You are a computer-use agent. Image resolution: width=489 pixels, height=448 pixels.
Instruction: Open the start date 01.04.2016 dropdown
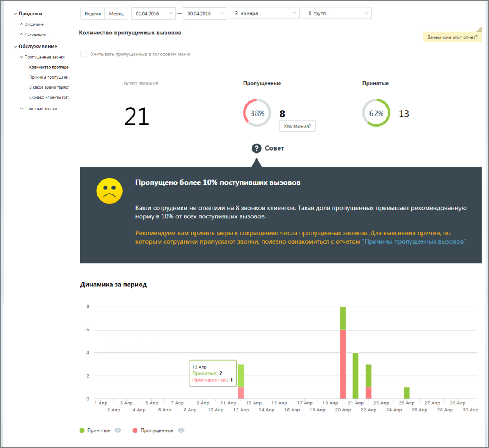coord(153,13)
